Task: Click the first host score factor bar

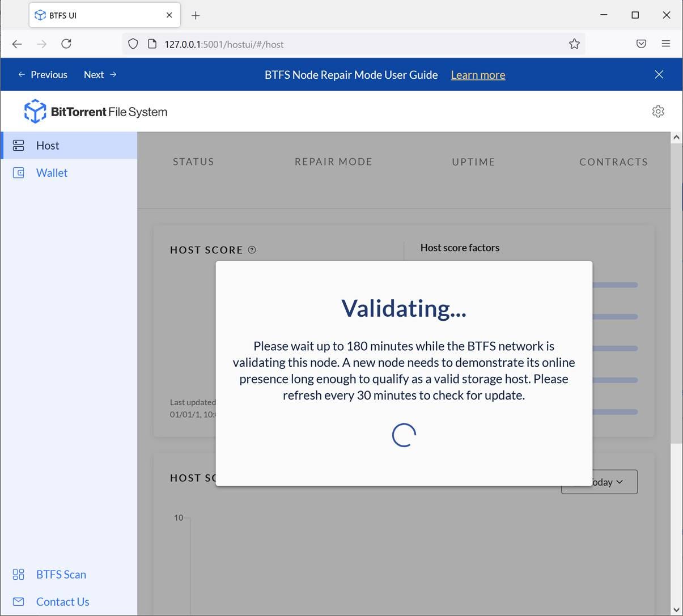Action: coord(615,285)
